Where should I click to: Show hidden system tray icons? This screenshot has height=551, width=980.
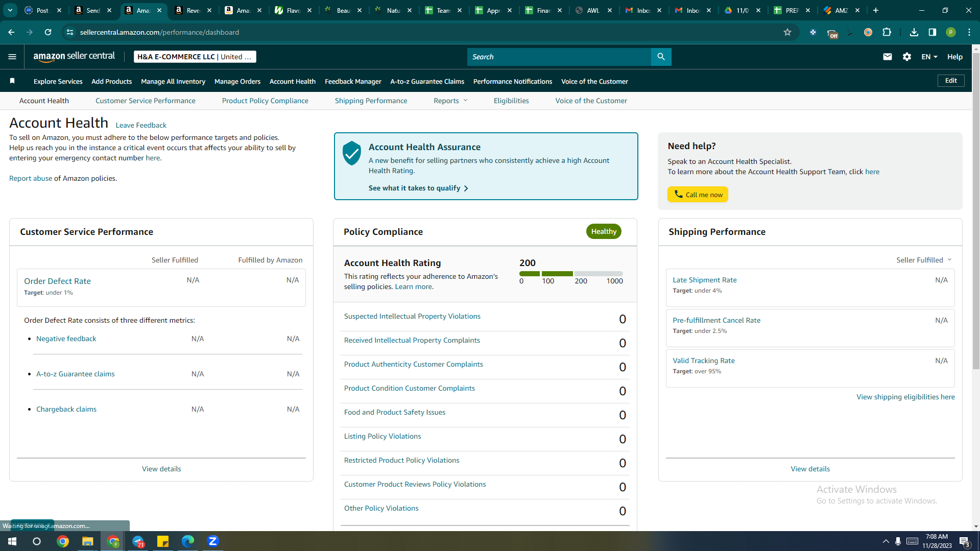tap(886, 541)
